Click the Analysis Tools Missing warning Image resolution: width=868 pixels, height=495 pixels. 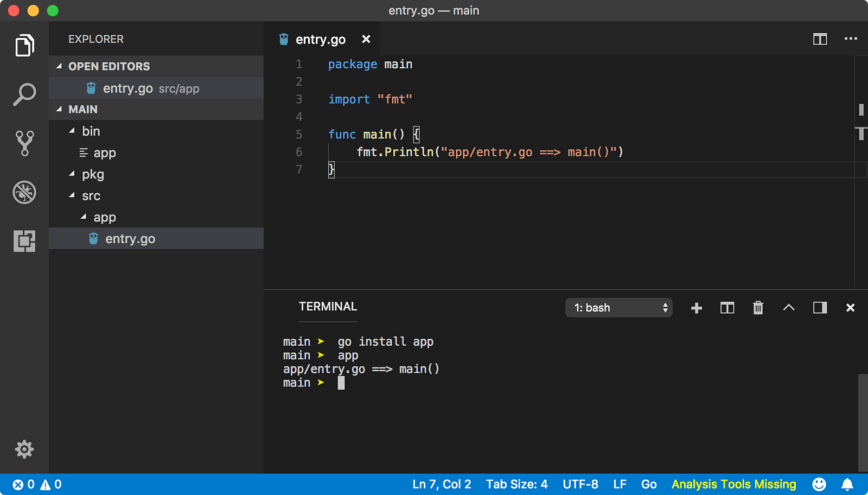(x=733, y=484)
